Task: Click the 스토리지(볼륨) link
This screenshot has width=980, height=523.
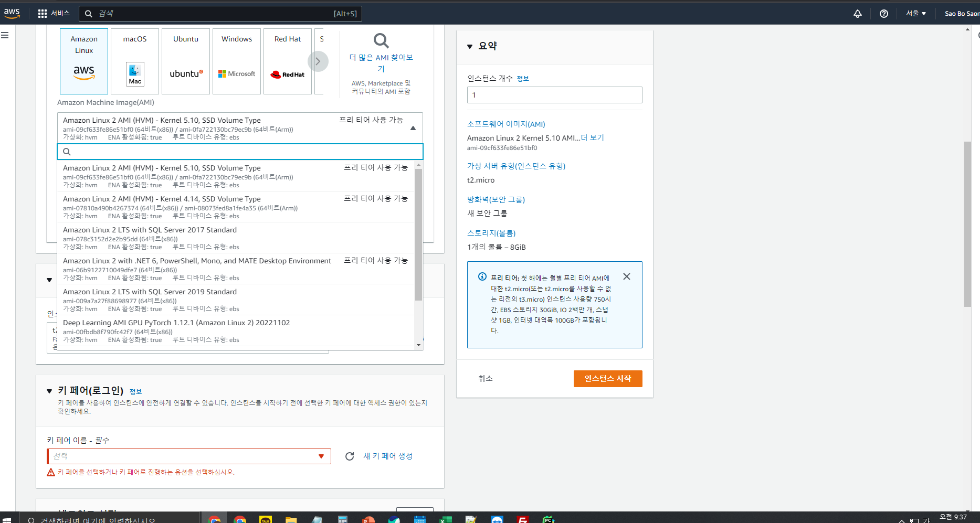Action: tap(491, 233)
